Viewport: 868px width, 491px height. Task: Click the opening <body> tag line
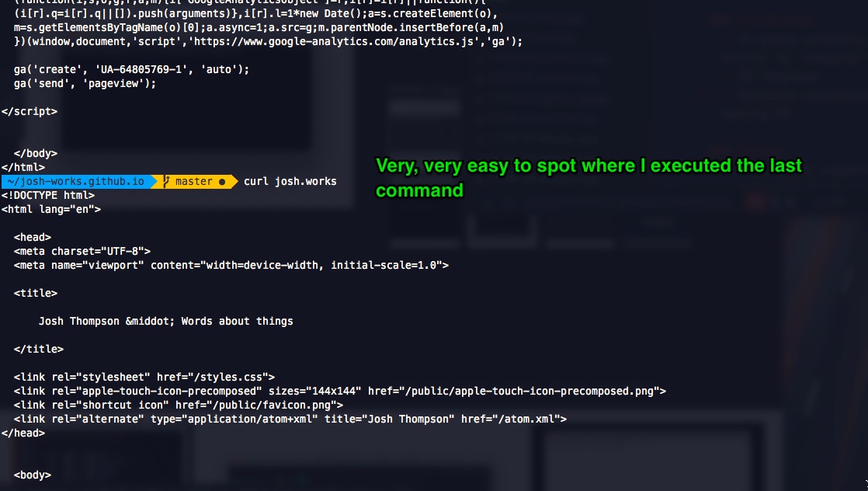coord(33,475)
